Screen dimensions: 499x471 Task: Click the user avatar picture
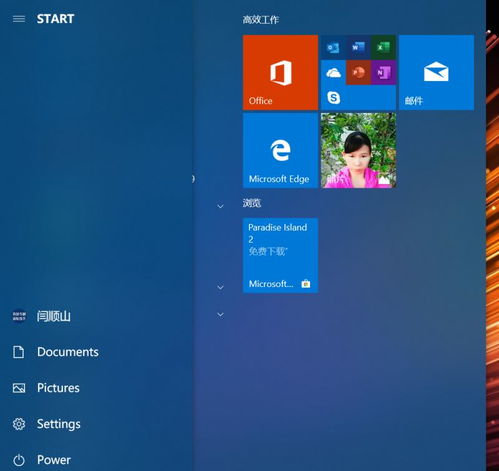click(x=19, y=316)
